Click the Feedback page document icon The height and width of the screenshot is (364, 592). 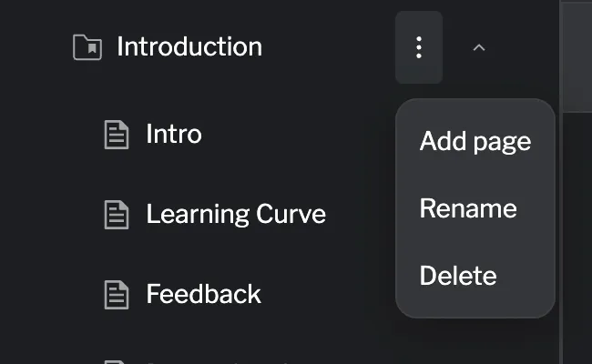click(116, 294)
